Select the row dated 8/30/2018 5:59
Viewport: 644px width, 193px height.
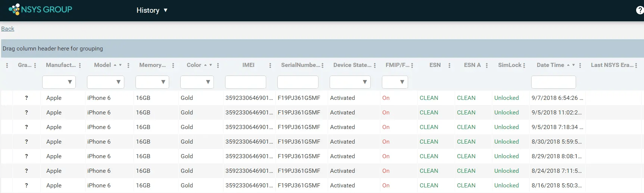pyautogui.click(x=323, y=142)
